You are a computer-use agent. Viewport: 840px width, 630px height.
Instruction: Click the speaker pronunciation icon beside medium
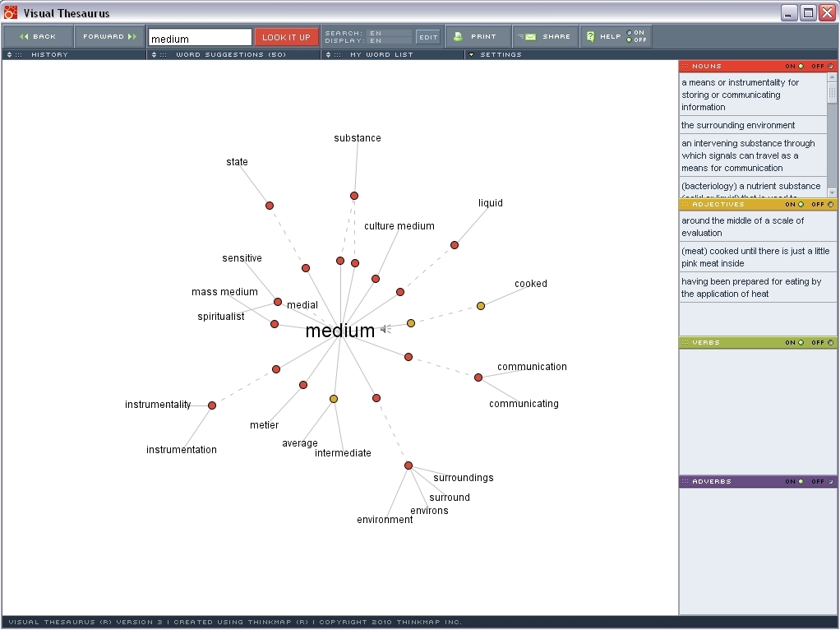(385, 329)
